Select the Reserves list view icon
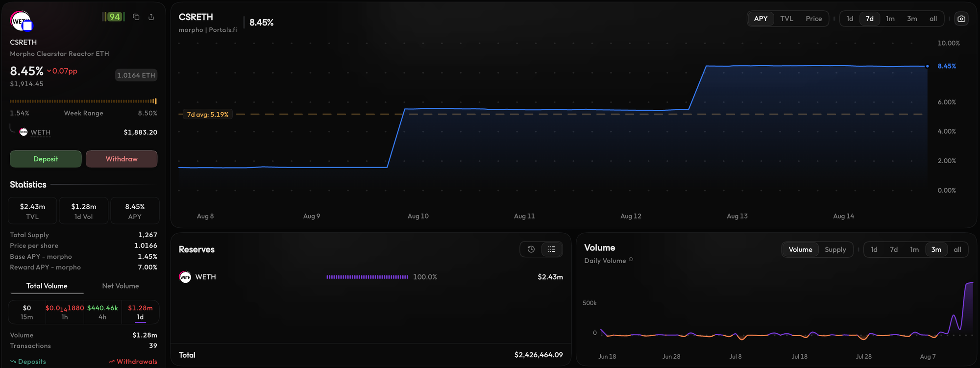Viewport: 980px width, 368px height. tap(552, 249)
